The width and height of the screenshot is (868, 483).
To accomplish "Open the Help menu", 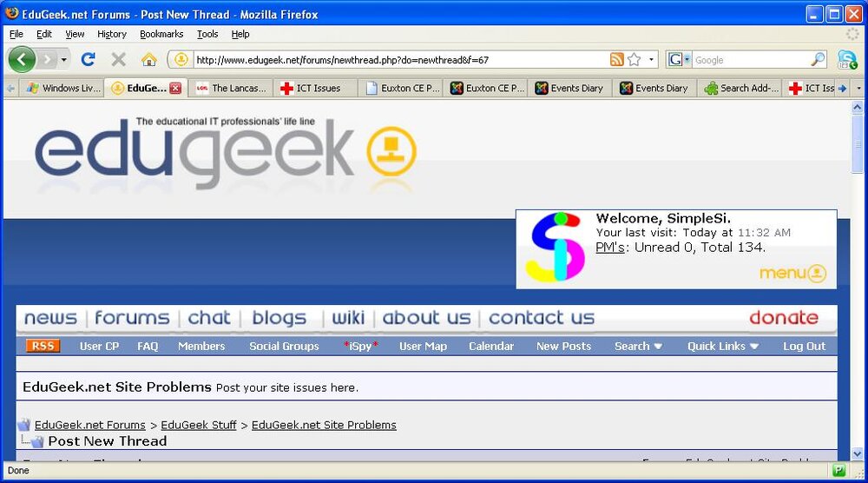I will pos(240,34).
